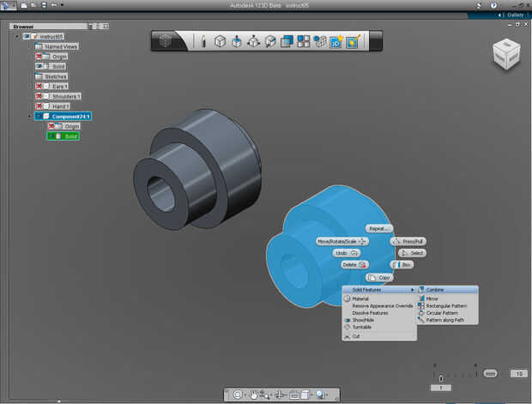Choose Dissolve Features in context menu
Viewport: 532px width, 404px height.
(x=379, y=313)
